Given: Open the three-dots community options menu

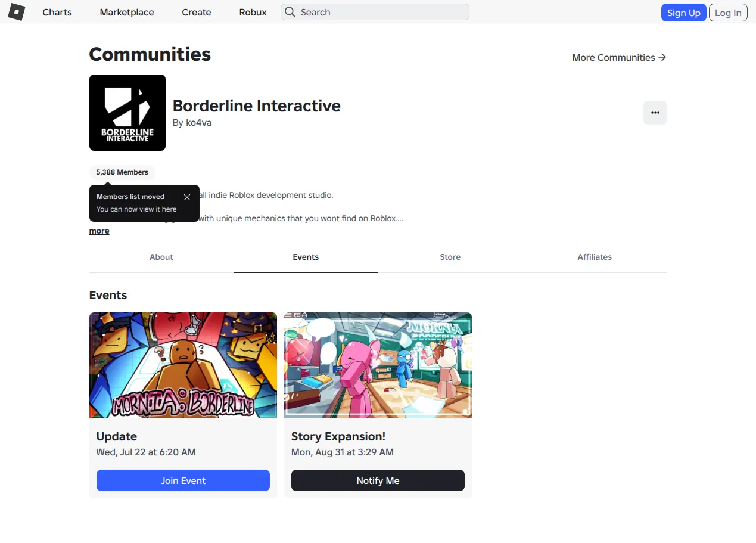Looking at the screenshot, I should pos(655,113).
